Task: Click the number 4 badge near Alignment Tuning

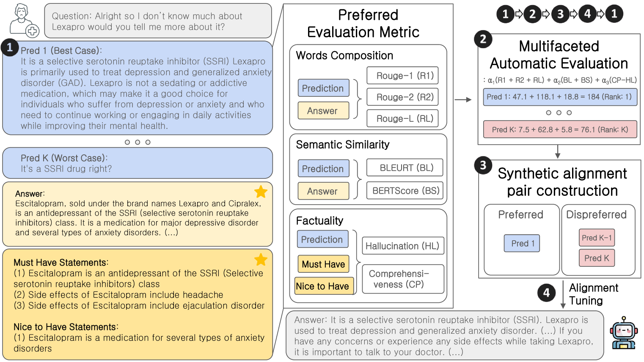Action: [x=546, y=293]
